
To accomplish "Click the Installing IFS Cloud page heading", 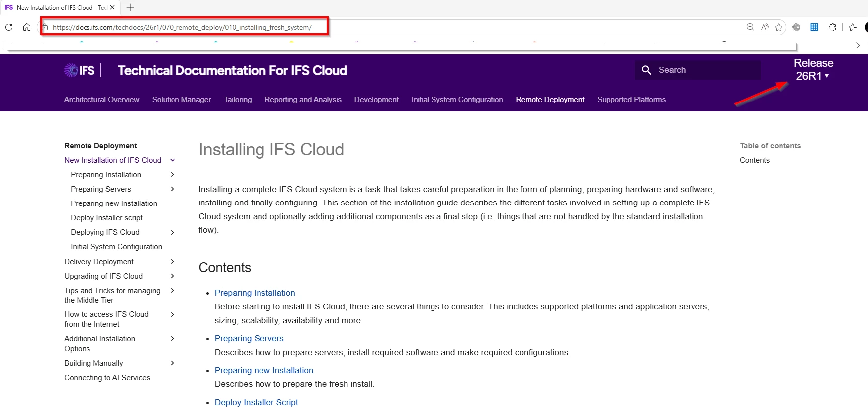I will click(x=271, y=149).
